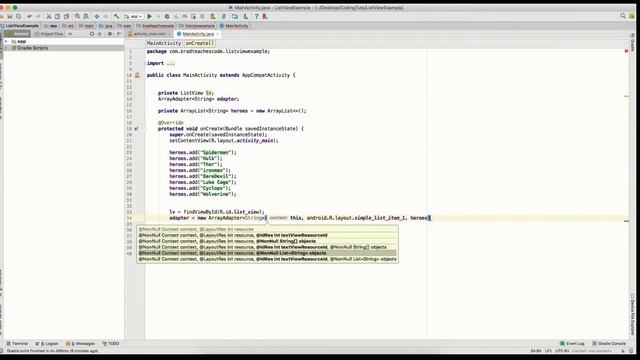Open the Android project view selector
The height and width of the screenshot is (360, 640).
click(x=18, y=34)
